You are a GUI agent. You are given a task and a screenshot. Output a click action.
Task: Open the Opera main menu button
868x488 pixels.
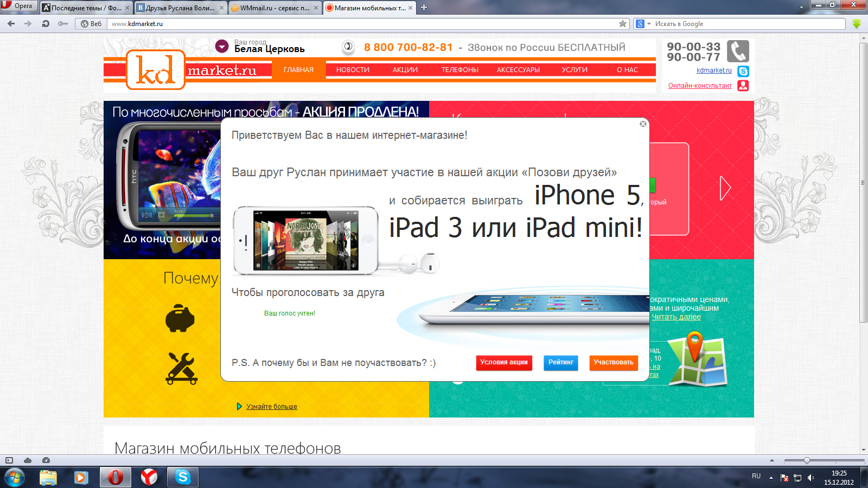point(18,6)
